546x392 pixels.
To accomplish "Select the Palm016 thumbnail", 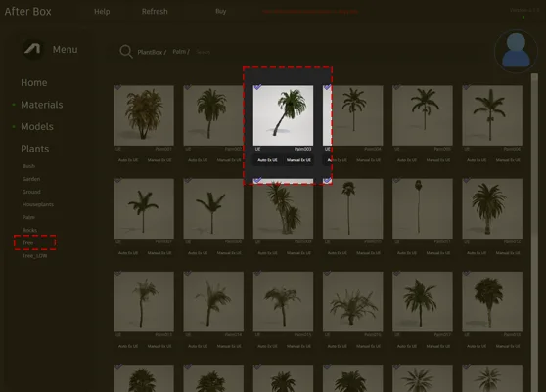I will 352,302.
